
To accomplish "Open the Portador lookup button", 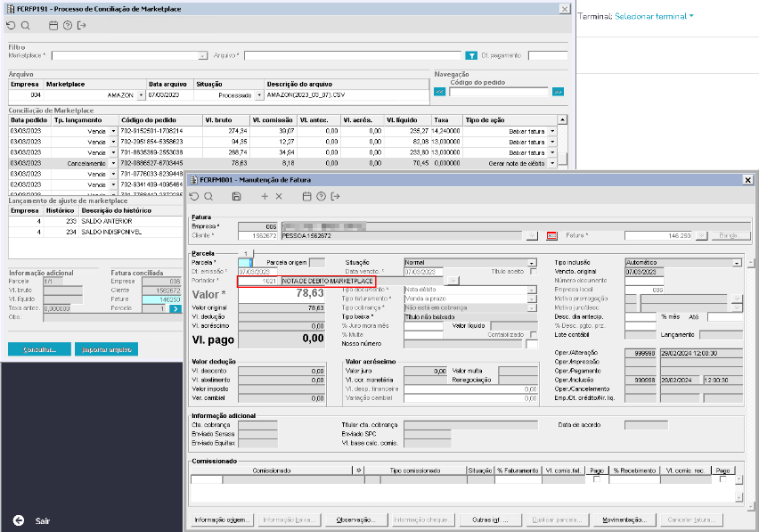I will pos(453,281).
